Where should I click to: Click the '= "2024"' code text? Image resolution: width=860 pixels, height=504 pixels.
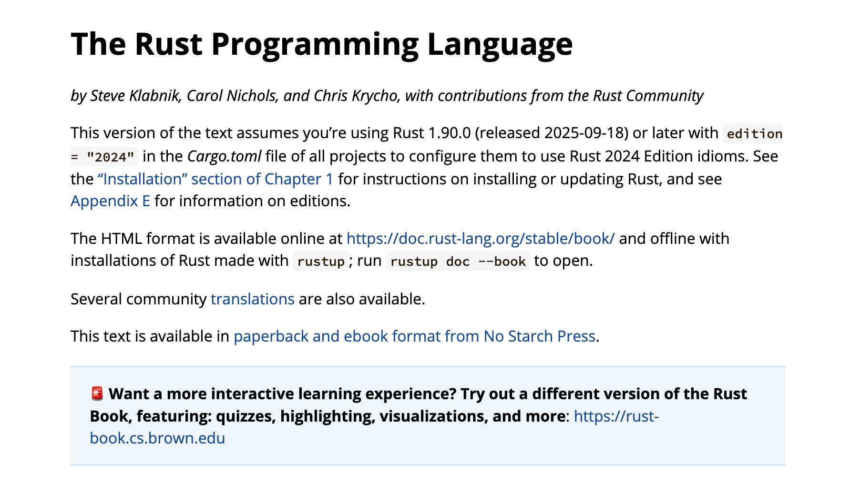tap(104, 157)
